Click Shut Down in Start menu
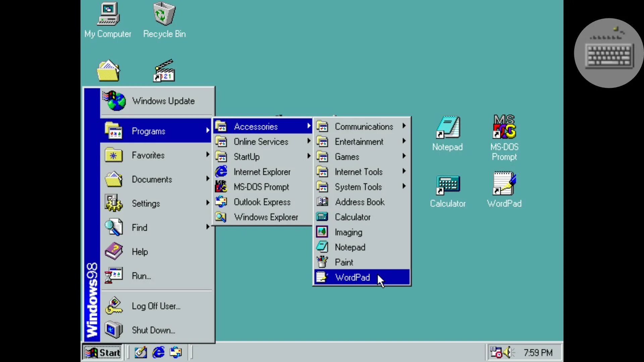This screenshot has height=362, width=644. click(153, 330)
